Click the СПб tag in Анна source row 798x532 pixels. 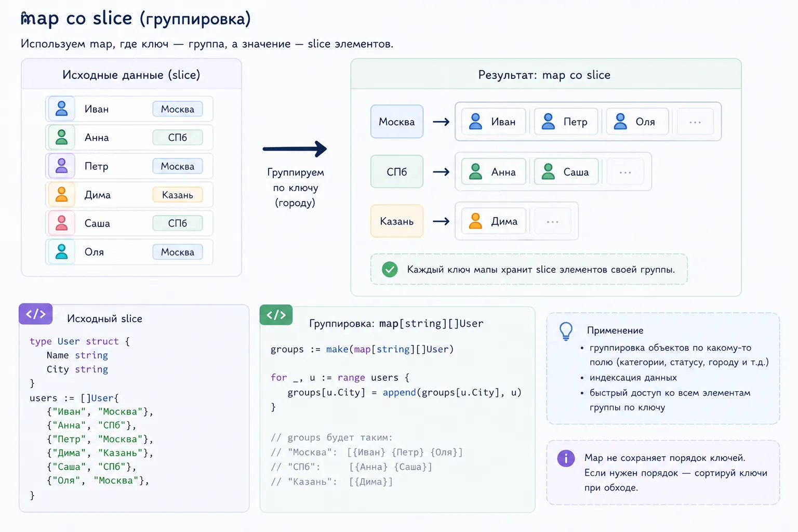pyautogui.click(x=178, y=138)
